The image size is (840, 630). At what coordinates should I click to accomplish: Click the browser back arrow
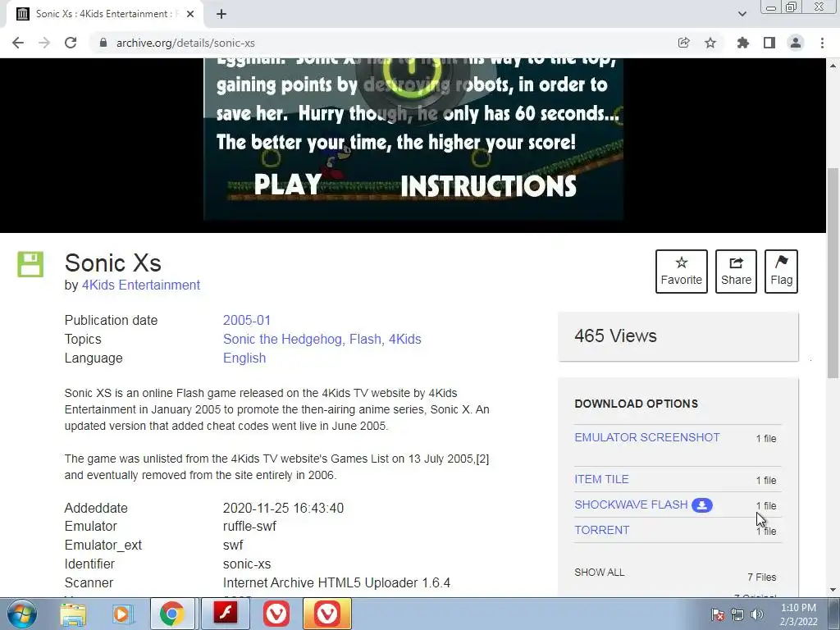tap(18, 43)
